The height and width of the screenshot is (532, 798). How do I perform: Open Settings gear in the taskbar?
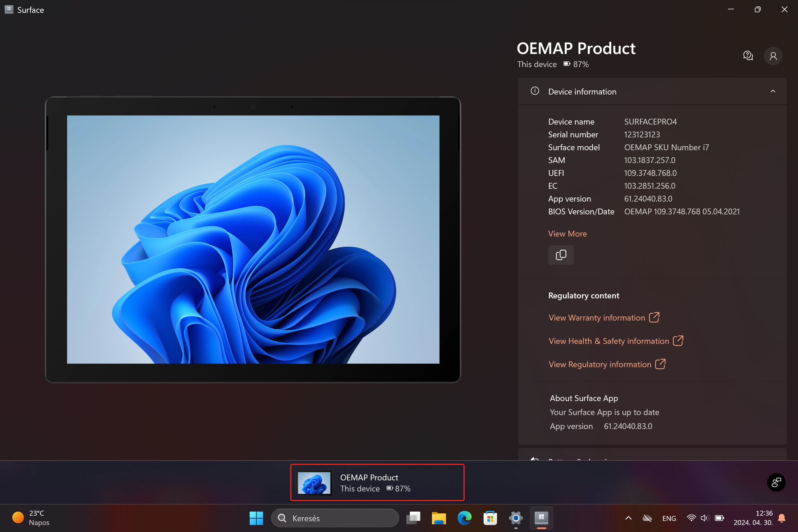[x=515, y=518]
